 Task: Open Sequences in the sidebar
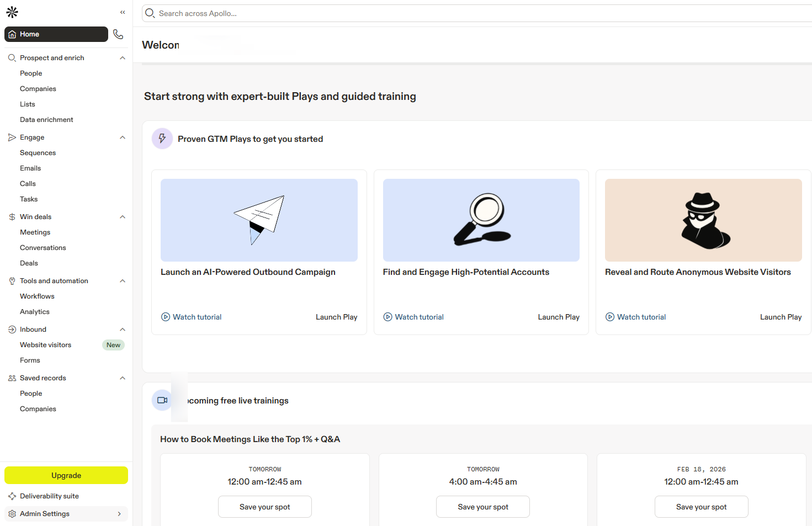coord(38,153)
